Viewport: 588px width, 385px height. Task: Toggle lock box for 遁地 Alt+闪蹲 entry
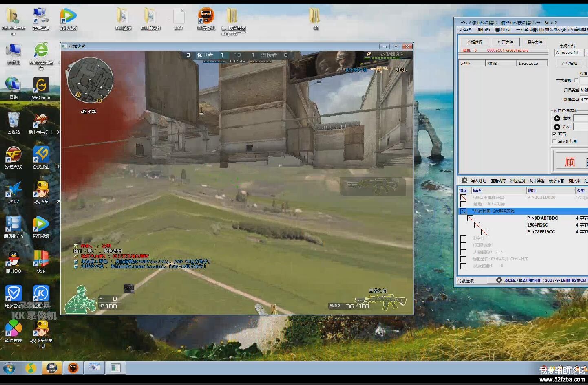pyautogui.click(x=463, y=204)
